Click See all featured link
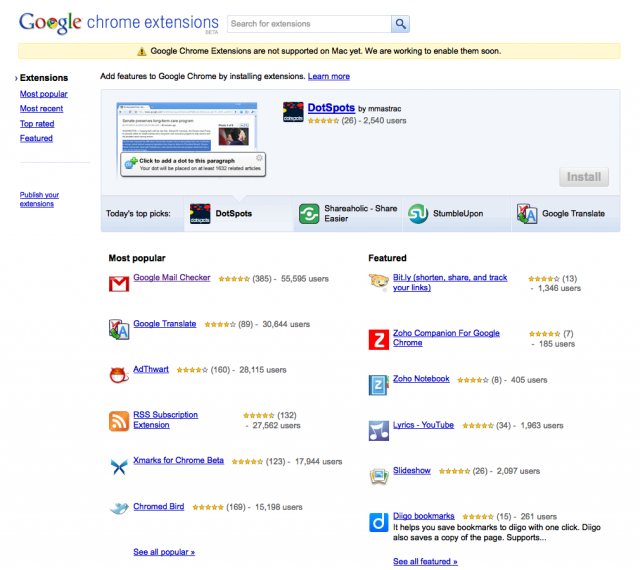 point(425,562)
